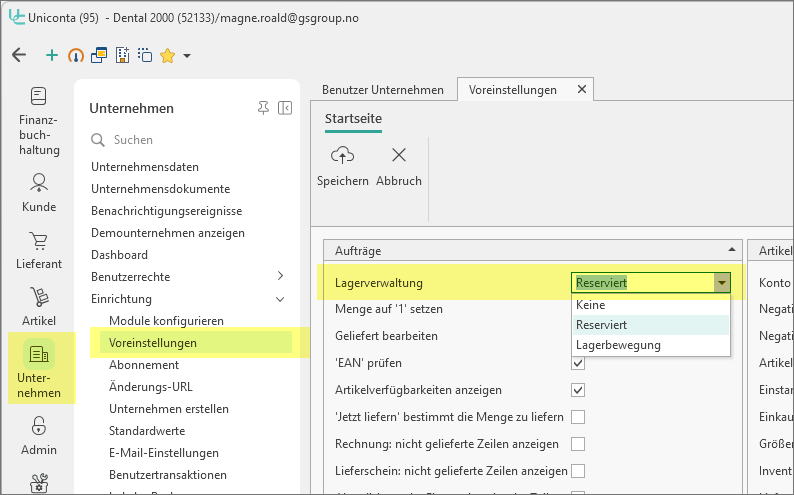Open the Lieferant module

[39, 251]
